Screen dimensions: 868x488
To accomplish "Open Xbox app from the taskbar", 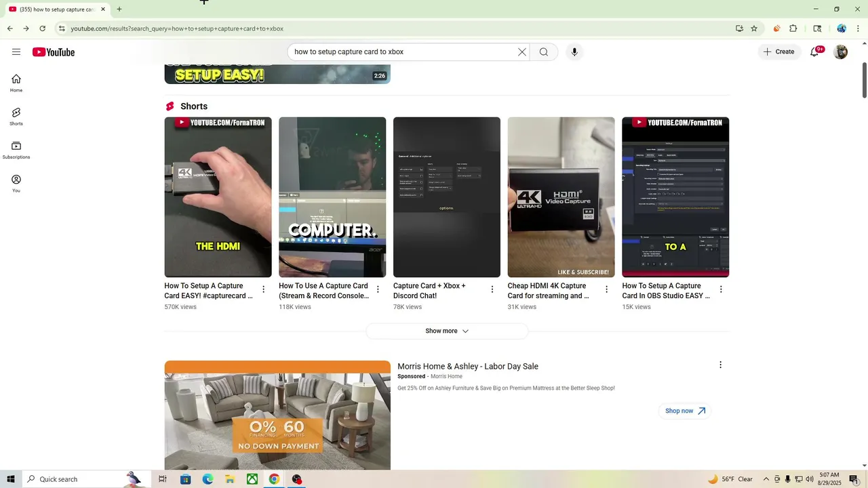I will coord(252,479).
